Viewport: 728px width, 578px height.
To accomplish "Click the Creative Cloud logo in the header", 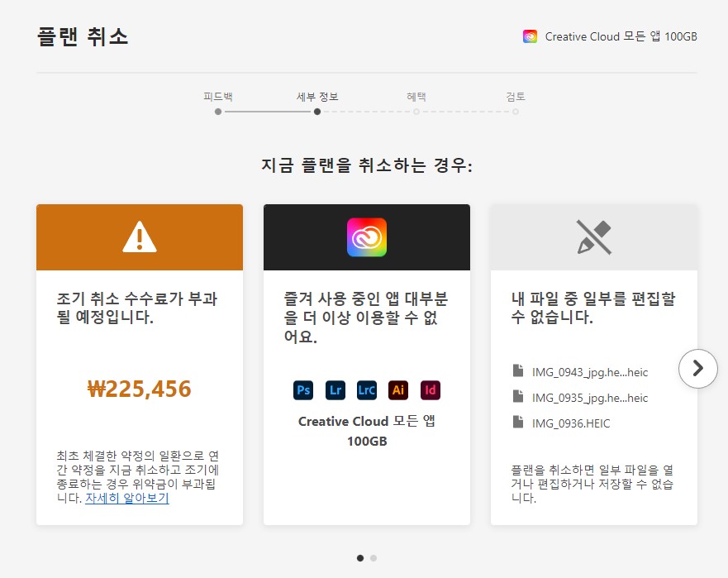I will pos(530,36).
